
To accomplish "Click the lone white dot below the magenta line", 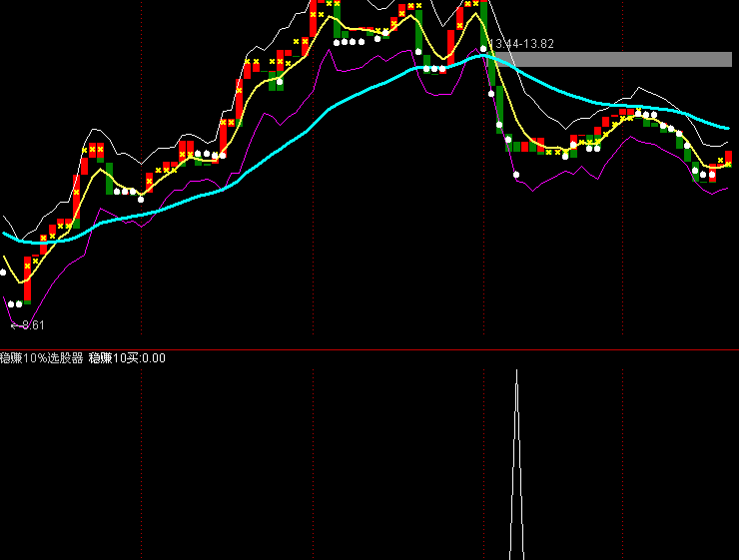I will click(516, 175).
